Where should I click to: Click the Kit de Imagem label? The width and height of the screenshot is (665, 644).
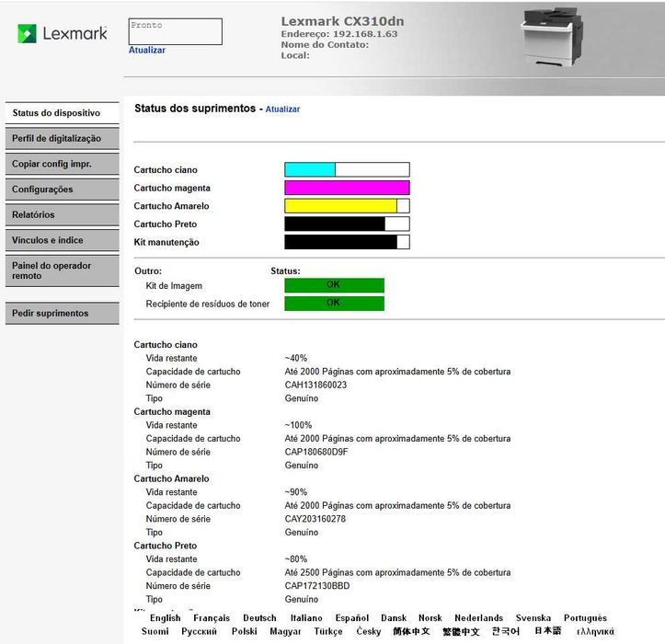[174, 286]
